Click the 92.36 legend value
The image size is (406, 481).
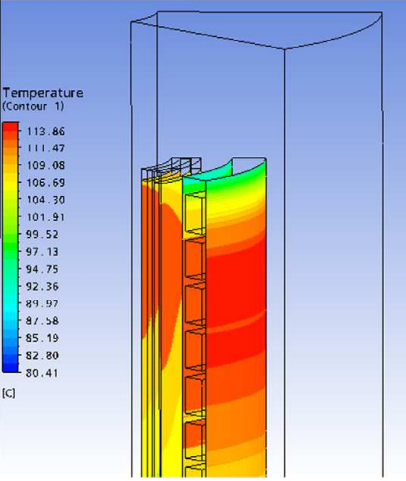point(42,286)
